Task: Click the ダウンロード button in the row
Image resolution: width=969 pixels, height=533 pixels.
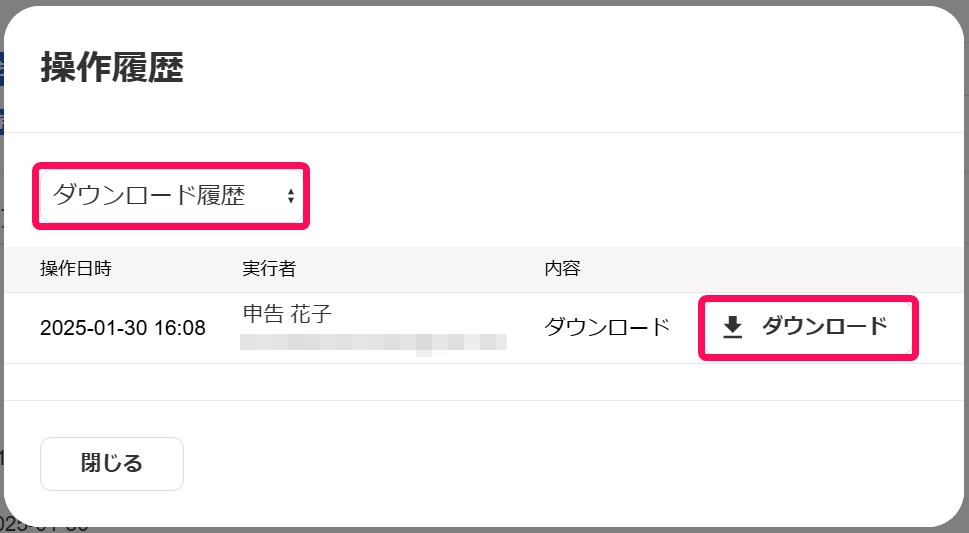Action: click(807, 327)
